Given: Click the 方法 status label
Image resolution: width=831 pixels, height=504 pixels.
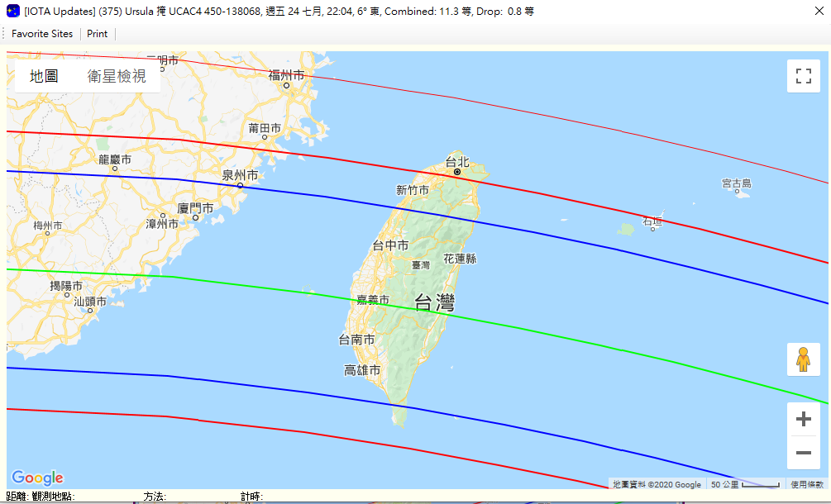Looking at the screenshot, I should pyautogui.click(x=155, y=496).
